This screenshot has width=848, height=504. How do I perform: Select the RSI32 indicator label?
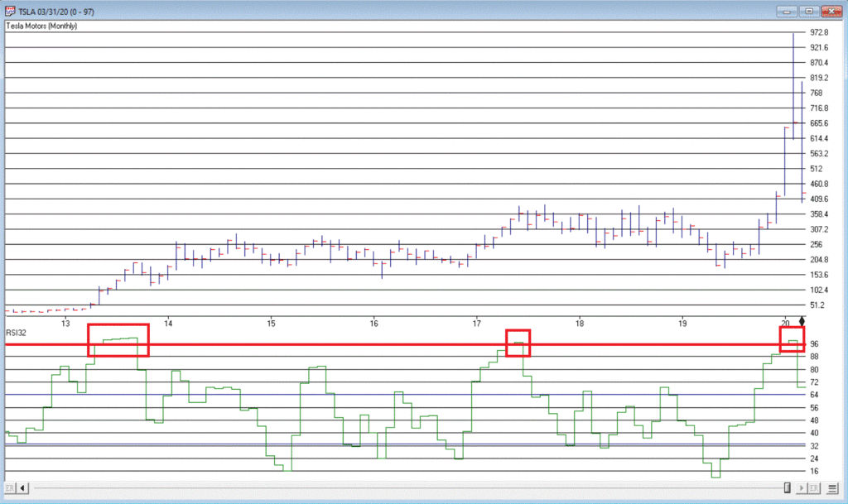coord(17,333)
